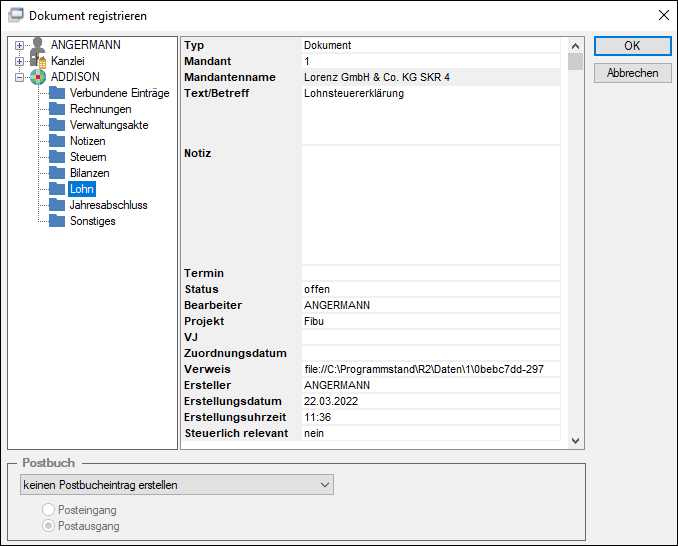Click the Verweis file path field

coord(431,369)
